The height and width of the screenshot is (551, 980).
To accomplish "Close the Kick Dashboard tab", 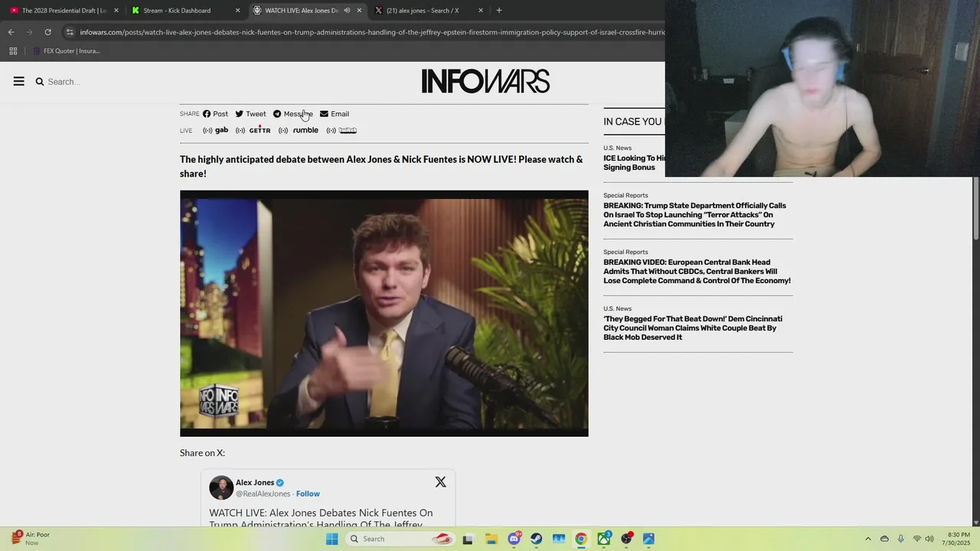I will click(237, 11).
